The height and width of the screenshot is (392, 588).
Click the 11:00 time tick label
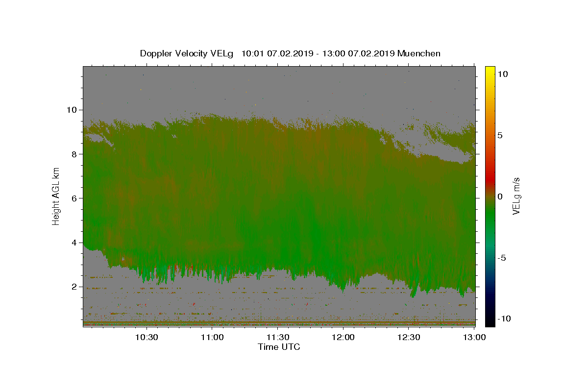(x=212, y=338)
